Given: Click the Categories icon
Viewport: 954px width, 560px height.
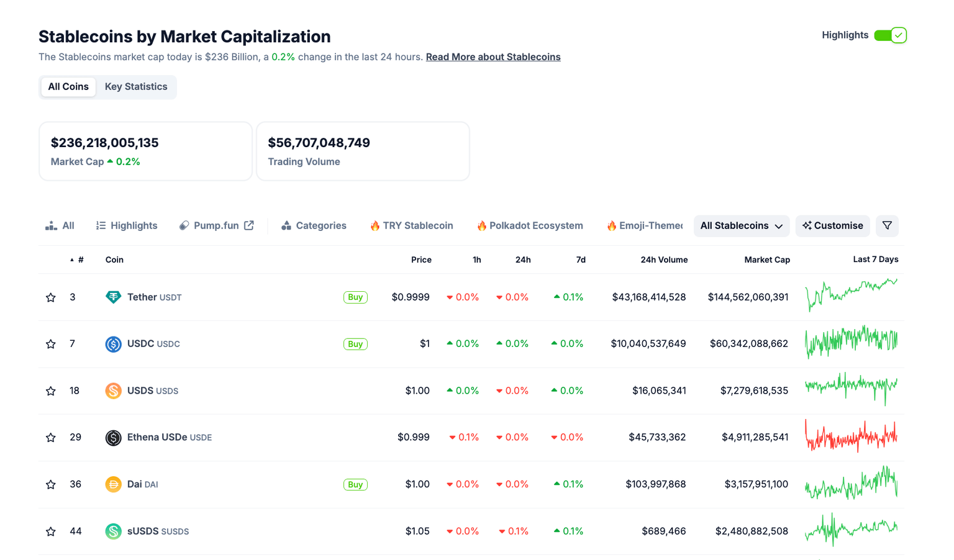Looking at the screenshot, I should pos(288,225).
